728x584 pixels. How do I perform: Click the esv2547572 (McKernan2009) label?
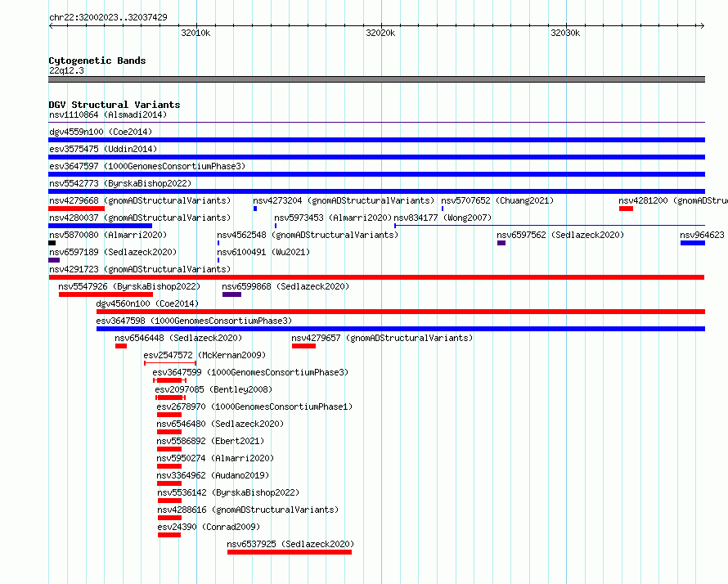(x=204, y=355)
